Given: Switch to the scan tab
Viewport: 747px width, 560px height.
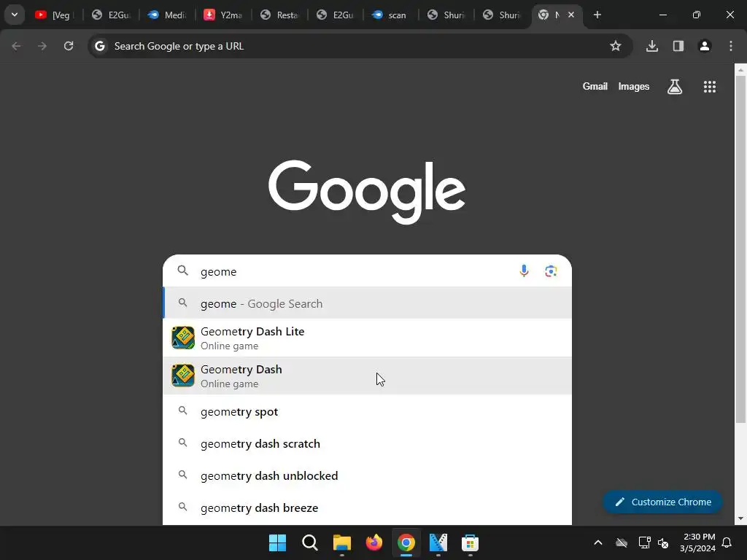Looking at the screenshot, I should (x=391, y=15).
